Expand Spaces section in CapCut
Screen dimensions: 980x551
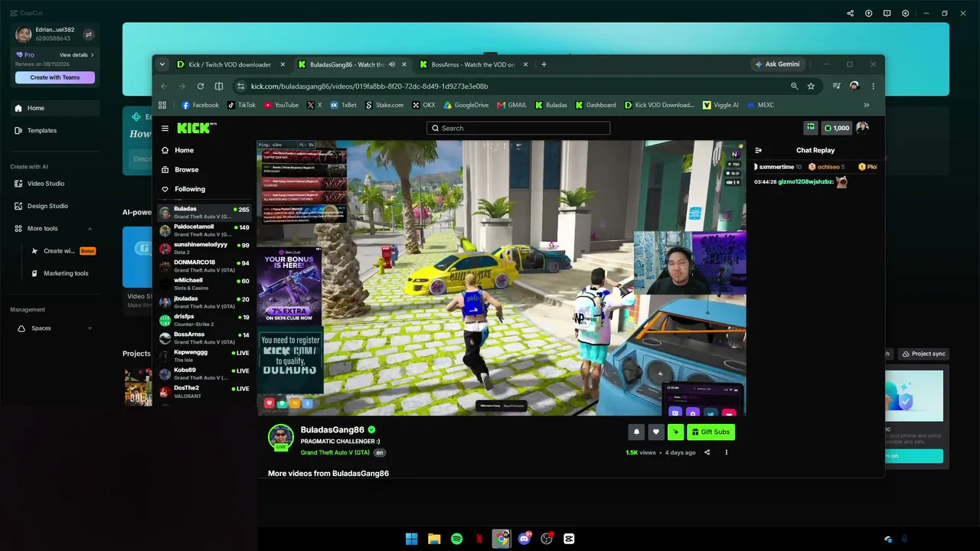(90, 328)
